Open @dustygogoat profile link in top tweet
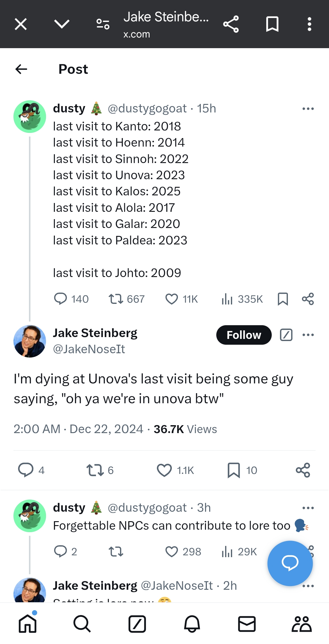The image size is (329, 644). coord(147,109)
